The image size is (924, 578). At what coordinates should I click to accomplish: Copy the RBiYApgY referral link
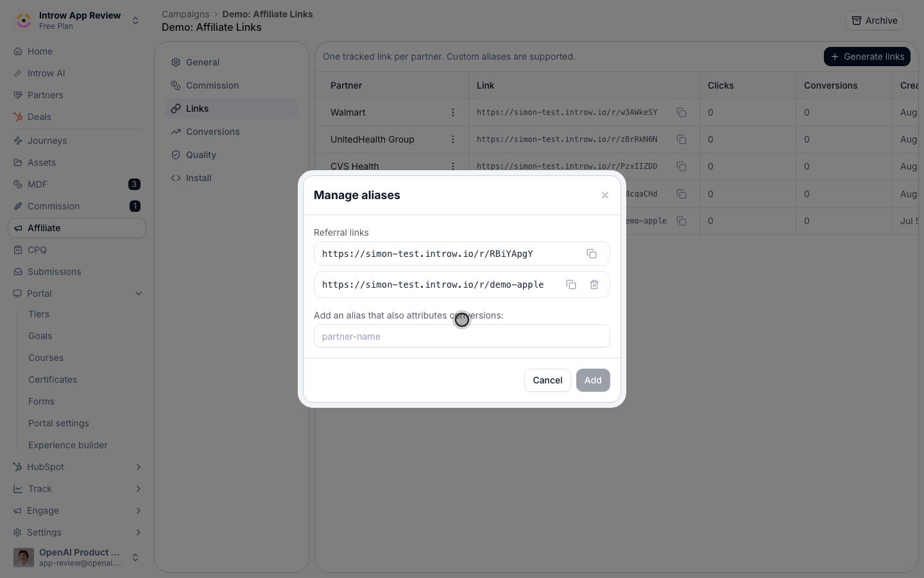point(592,254)
